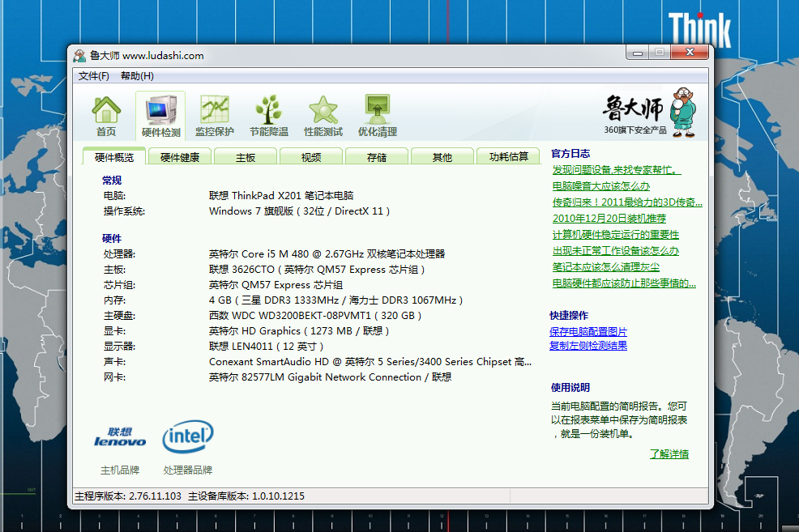Open the 节能降温 energy saving icon
The height and width of the screenshot is (532, 799).
pos(268,116)
